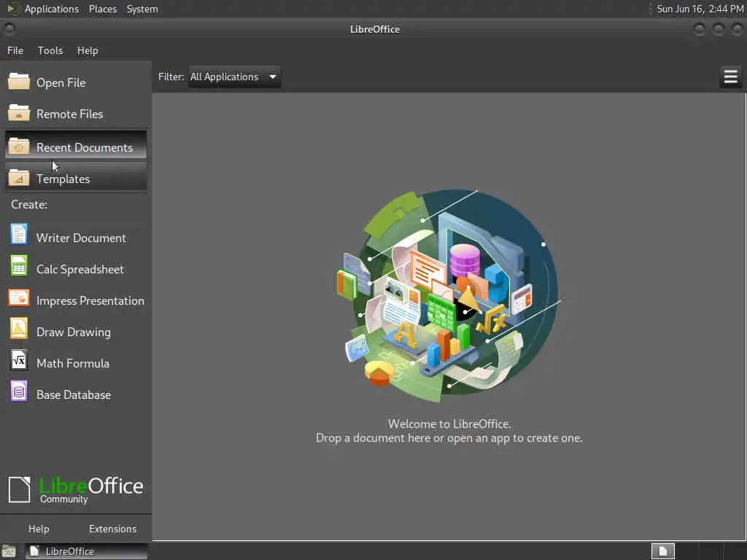Screen dimensions: 747x560
Task: Click the Extensions button
Action: click(112, 529)
